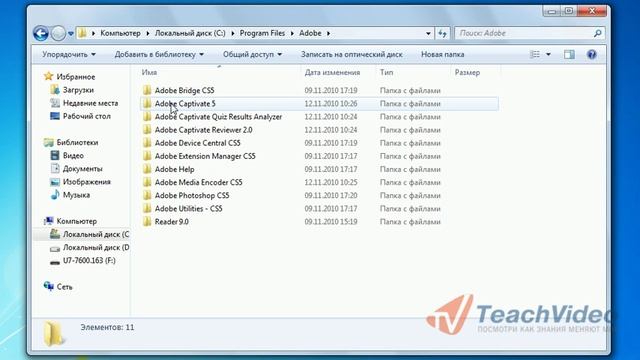The width and height of the screenshot is (640, 360).
Task: Select Adobe Captivate Reviewer 2.0 folder
Action: [203, 130]
